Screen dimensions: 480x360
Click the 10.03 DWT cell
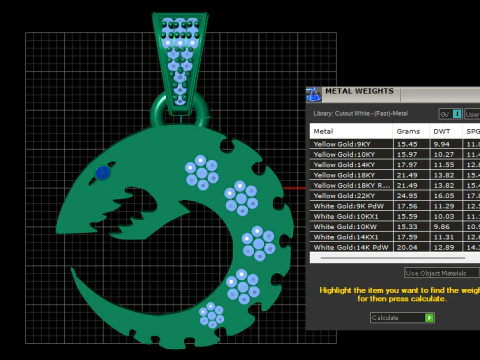pyautogui.click(x=446, y=217)
